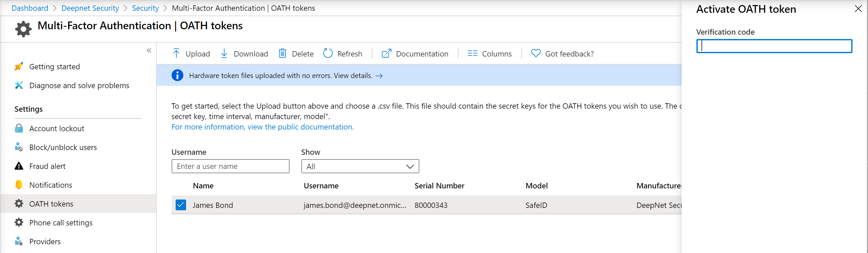The image size is (868, 253).
Task: Collapse the left sidebar with double chevron
Action: coord(149,50)
